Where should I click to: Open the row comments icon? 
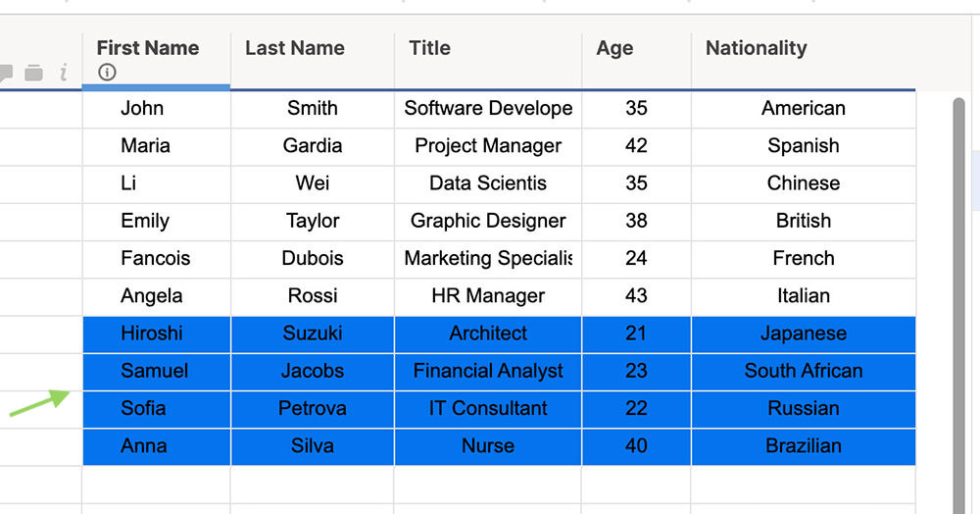click(x=5, y=74)
